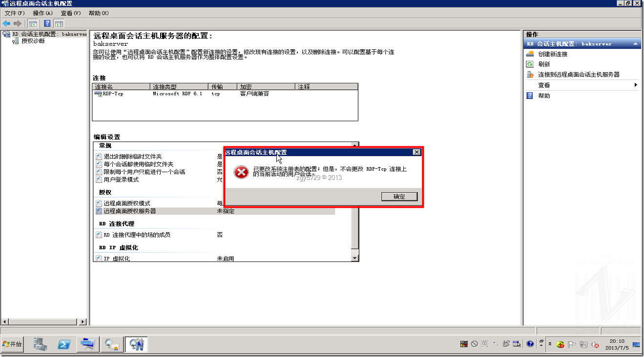Toggle the show/hide console tree toolbar icon
Viewport: 644px width, 357px height.
tap(33, 23)
